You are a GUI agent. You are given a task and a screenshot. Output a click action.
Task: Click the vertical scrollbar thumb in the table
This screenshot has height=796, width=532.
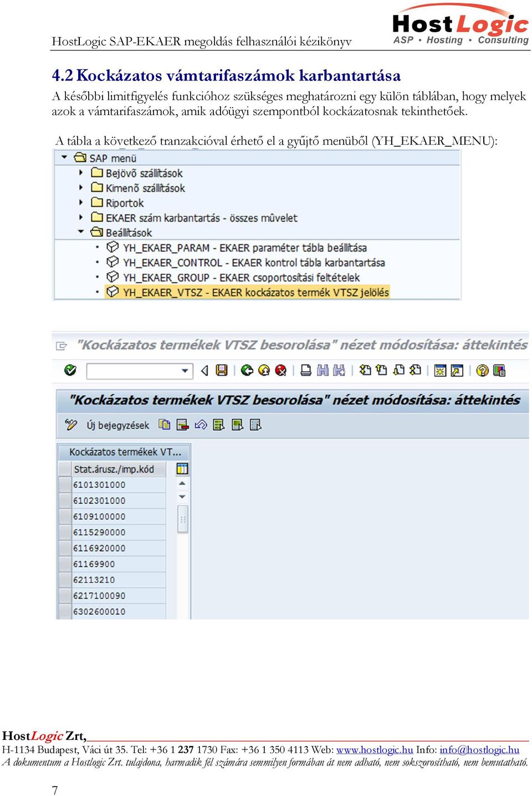coord(182,519)
